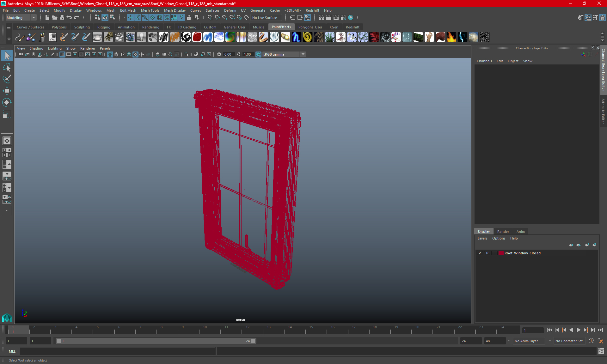Expand selection mask toolbar arrow
This screenshot has width=607, height=364.
[x=125, y=18]
